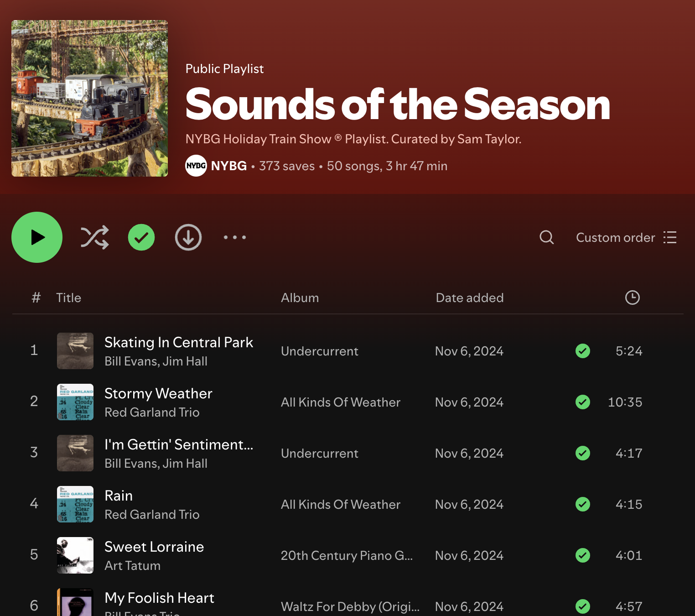Toggle the saved checkmark for My Foolish Heart

point(583,606)
